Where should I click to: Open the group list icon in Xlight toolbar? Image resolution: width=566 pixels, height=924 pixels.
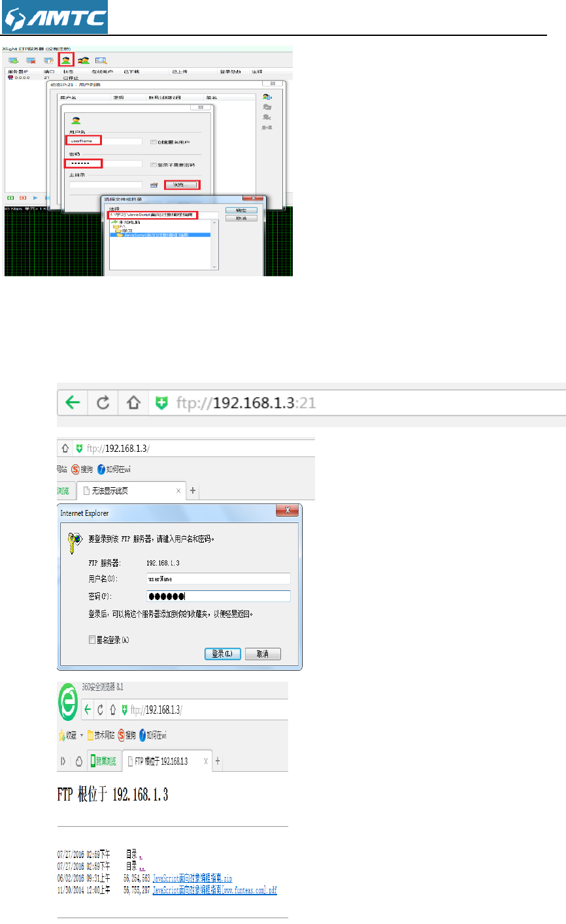[84, 60]
